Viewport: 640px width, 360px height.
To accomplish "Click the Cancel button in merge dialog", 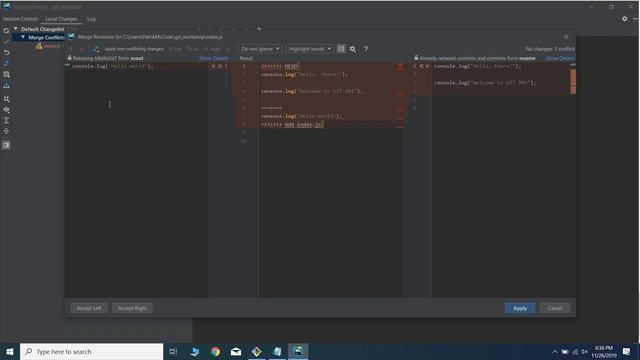I will click(555, 308).
